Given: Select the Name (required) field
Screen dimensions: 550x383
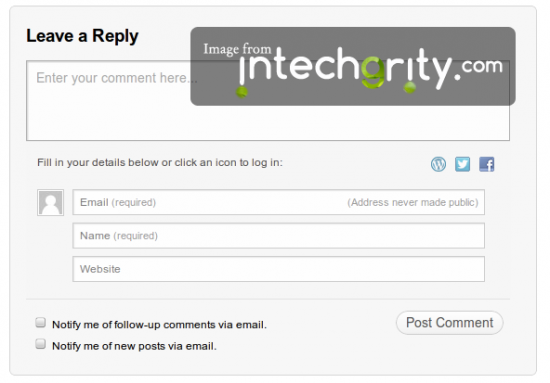Looking at the screenshot, I should point(279,235).
